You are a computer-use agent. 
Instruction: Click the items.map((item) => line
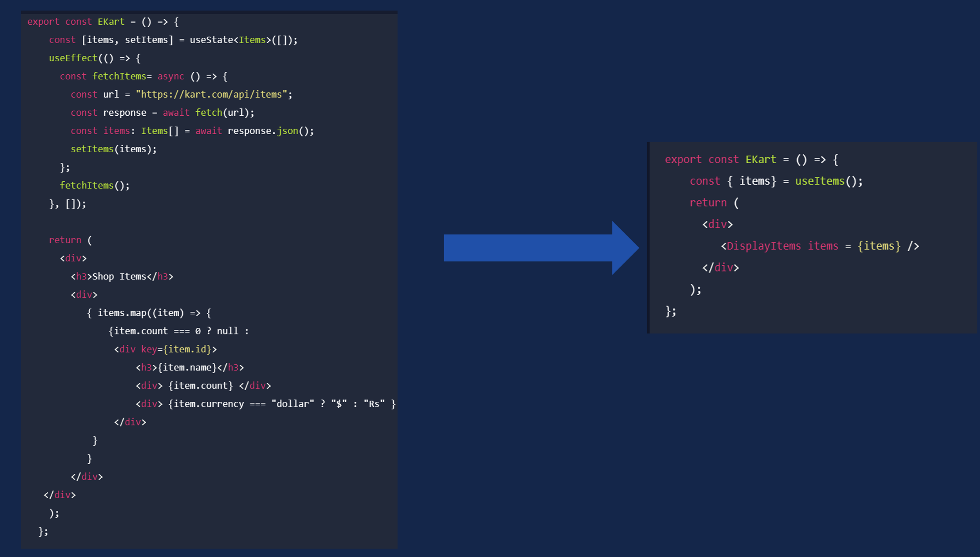pyautogui.click(x=149, y=313)
